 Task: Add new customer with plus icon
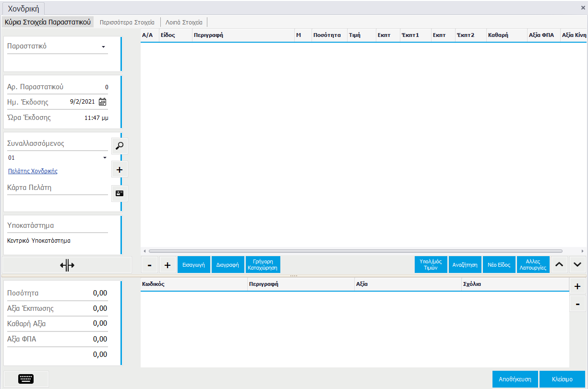(120, 170)
